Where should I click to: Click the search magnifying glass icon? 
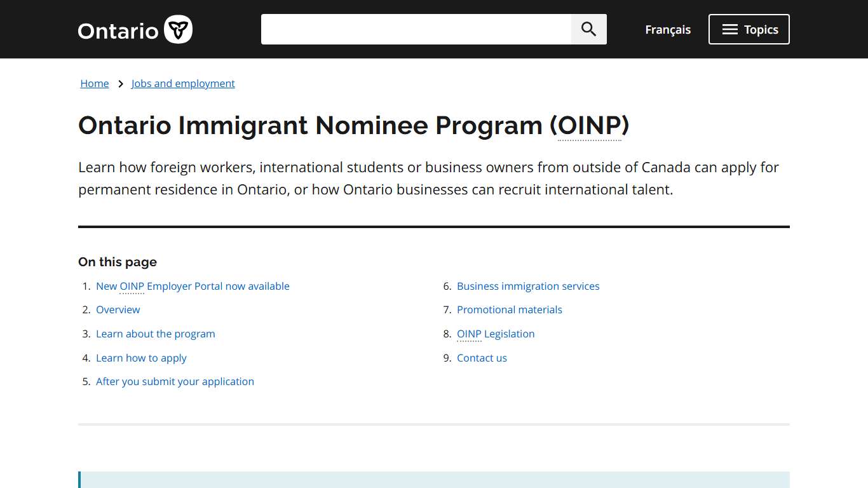pos(588,29)
